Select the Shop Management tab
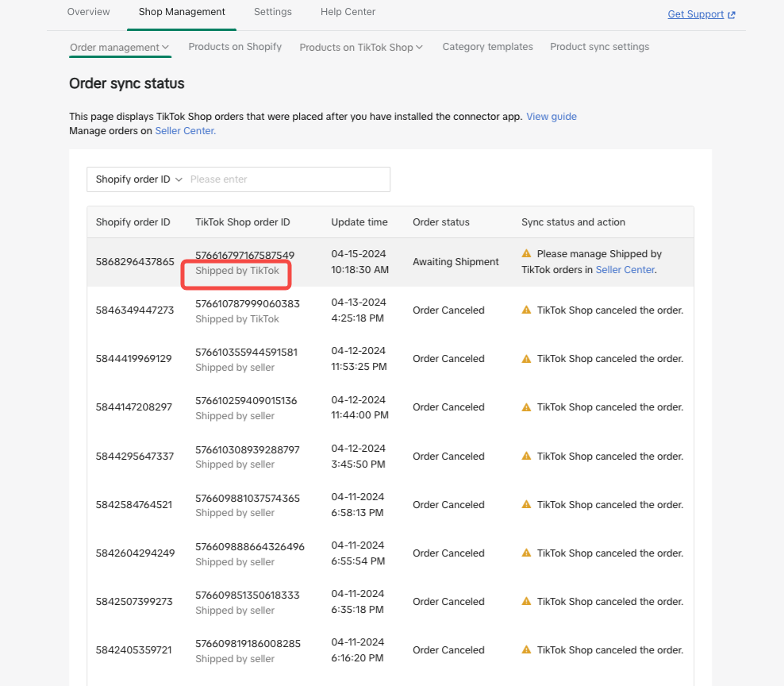This screenshot has height=686, width=784. coord(182,11)
